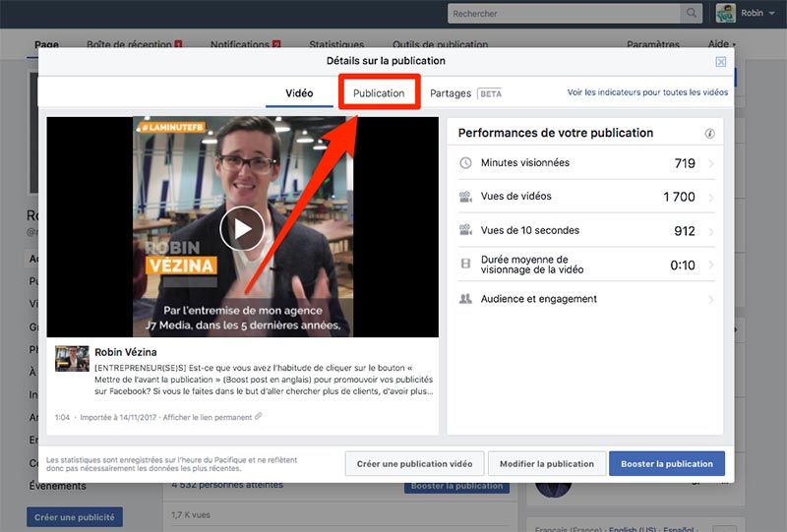787x532 pixels.
Task: Click the info icon beside Performances heading
Action: pos(709,134)
